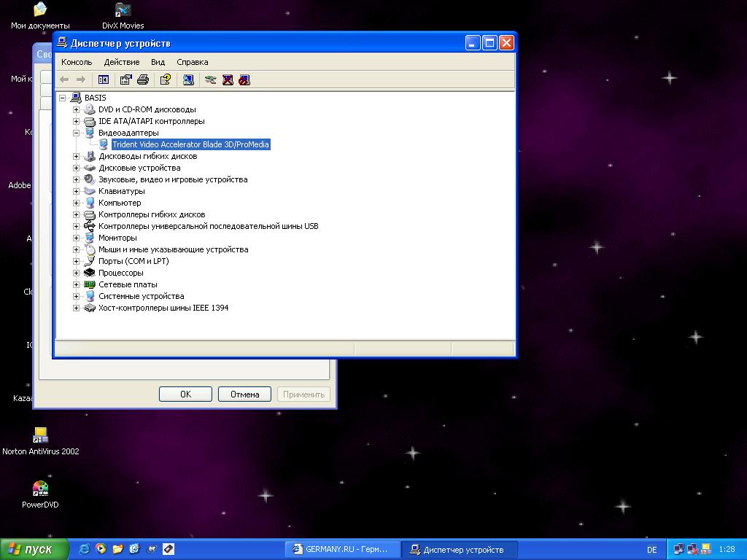Image resolution: width=747 pixels, height=560 pixels.
Task: Click the show/hide console tree toolbar icon
Action: click(x=104, y=80)
